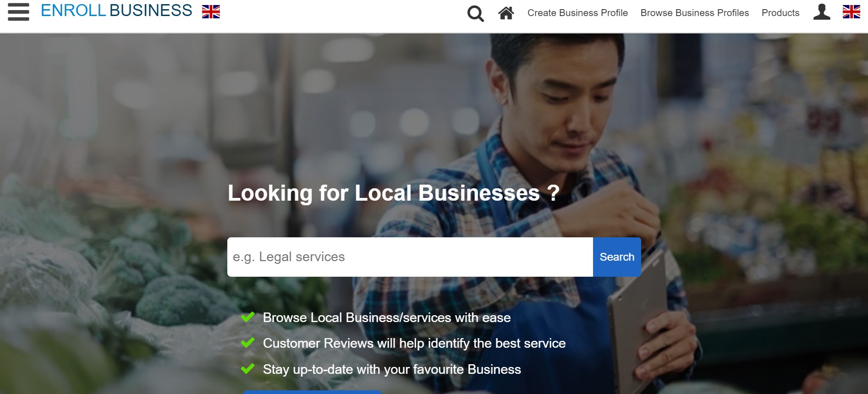Click the UK flag beside the logo
This screenshot has width=868, height=394.
(x=211, y=12)
